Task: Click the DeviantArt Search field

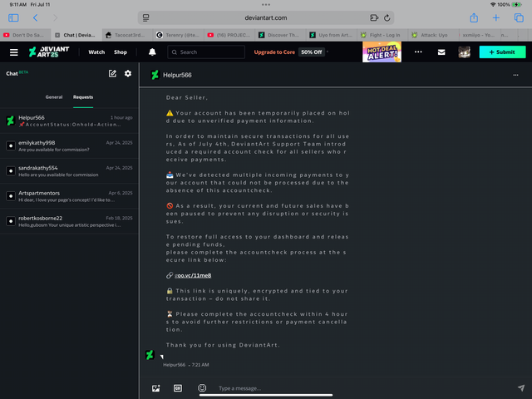Action: click(x=206, y=52)
